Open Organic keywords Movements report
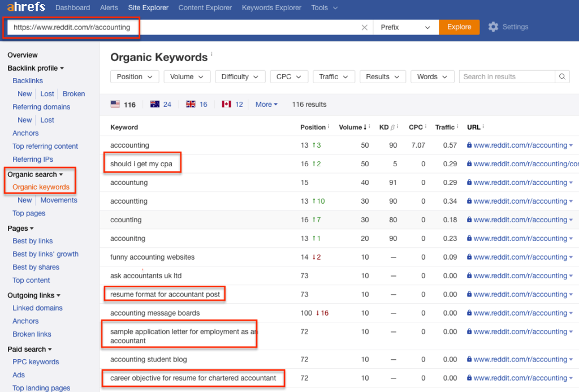The width and height of the screenshot is (579, 392). pos(59,200)
